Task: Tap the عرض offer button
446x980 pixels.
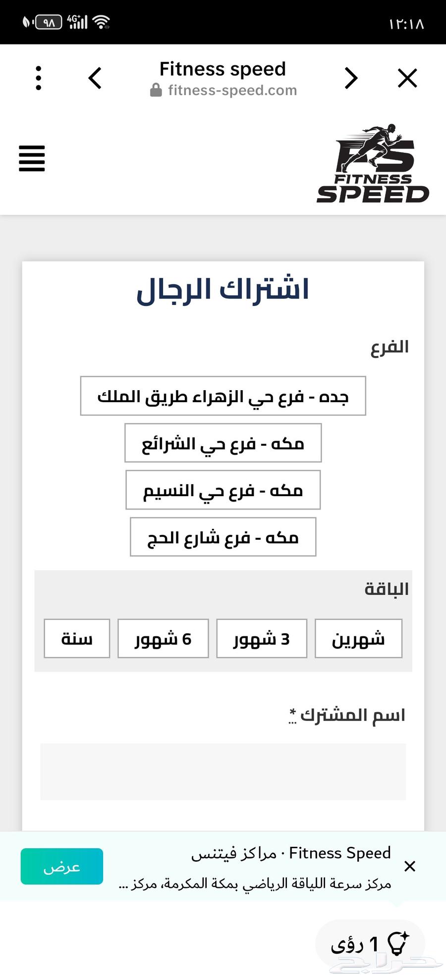Action: pyautogui.click(x=61, y=866)
